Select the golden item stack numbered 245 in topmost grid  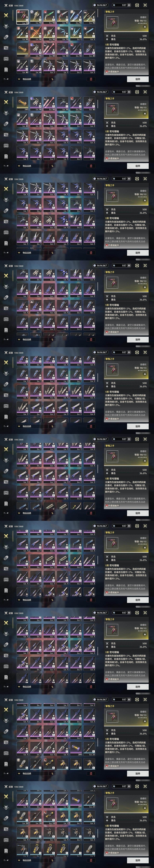pyautogui.click(x=23, y=50)
